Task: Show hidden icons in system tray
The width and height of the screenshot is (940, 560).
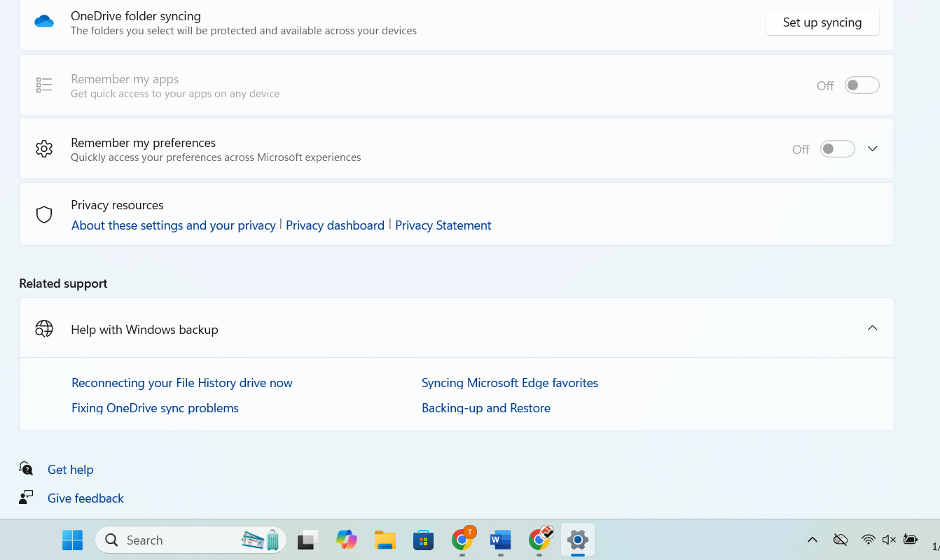Action: [x=812, y=540]
